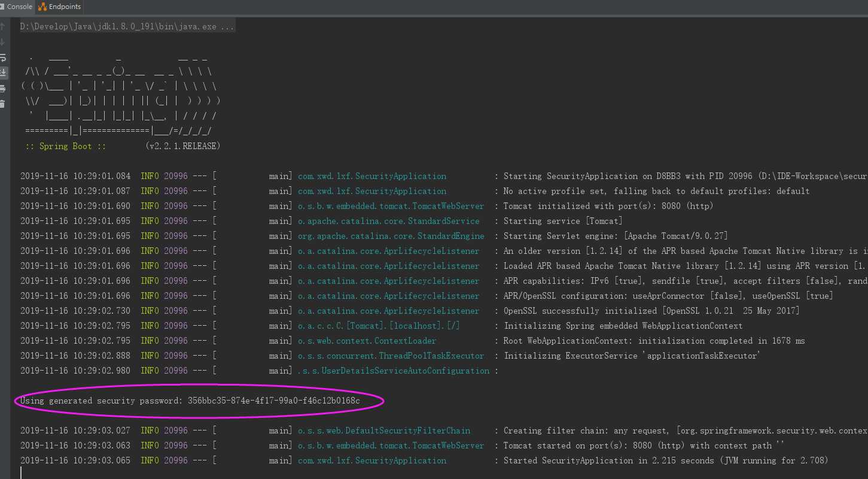Click 'No active profile set' log message
Viewport: 868px width, 479px height.
click(x=656, y=191)
